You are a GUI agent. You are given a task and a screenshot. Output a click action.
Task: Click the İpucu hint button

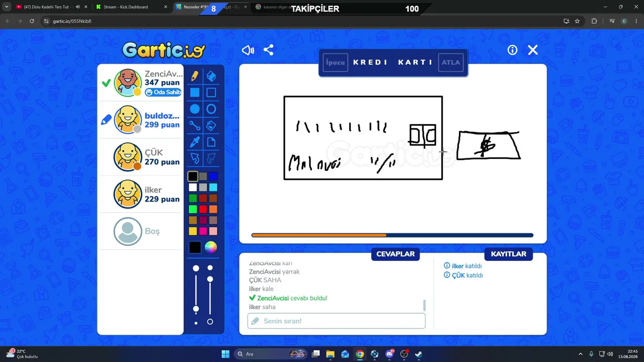[335, 62]
